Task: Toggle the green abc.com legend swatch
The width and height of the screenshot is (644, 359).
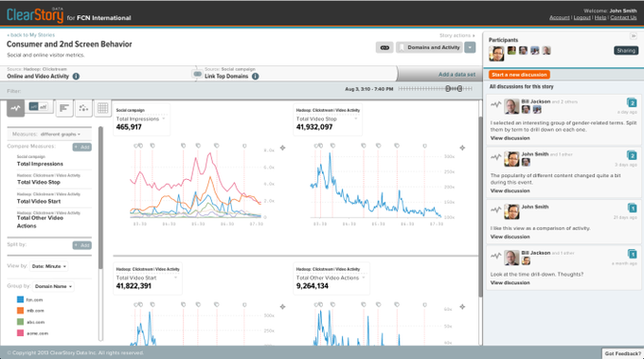Action: [20, 322]
